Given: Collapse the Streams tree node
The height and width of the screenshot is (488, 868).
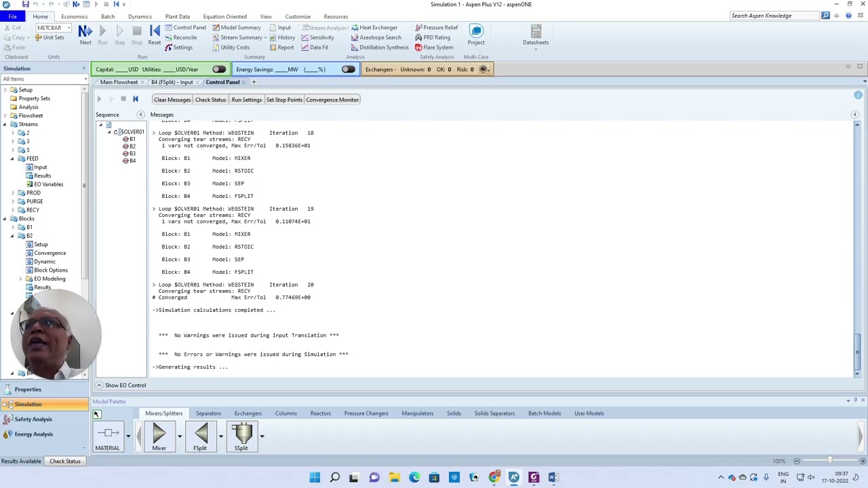Looking at the screenshot, I should (x=5, y=124).
